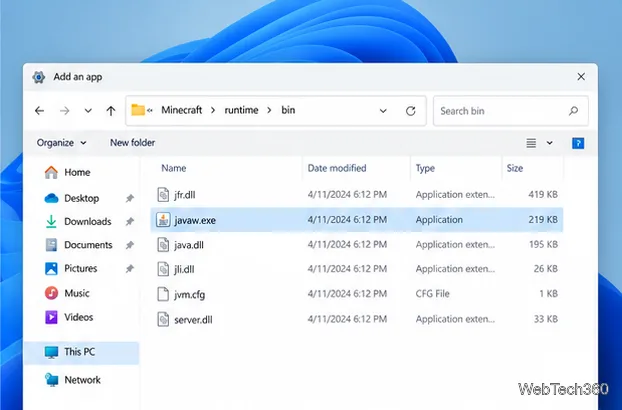Select the jfr.dll file
This screenshot has height=410, width=622.
(x=357, y=195)
